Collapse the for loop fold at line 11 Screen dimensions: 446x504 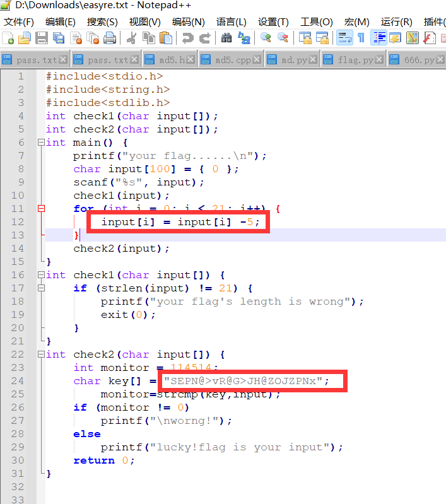click(42, 209)
